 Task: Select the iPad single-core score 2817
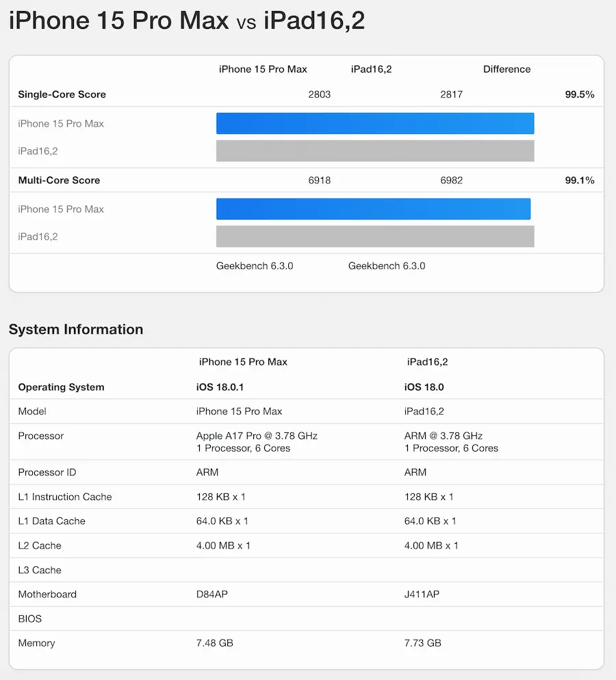point(451,94)
